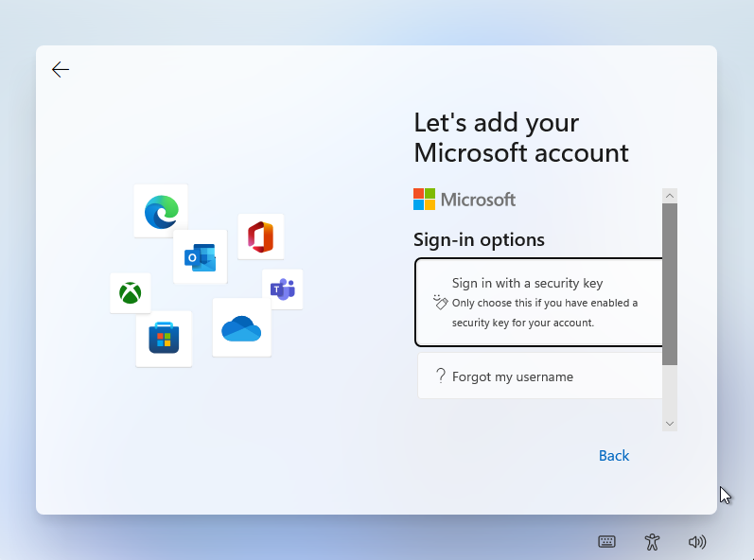Click the question mark icon beside Forgot my username
Image resolution: width=754 pixels, height=560 pixels.
pyautogui.click(x=440, y=376)
